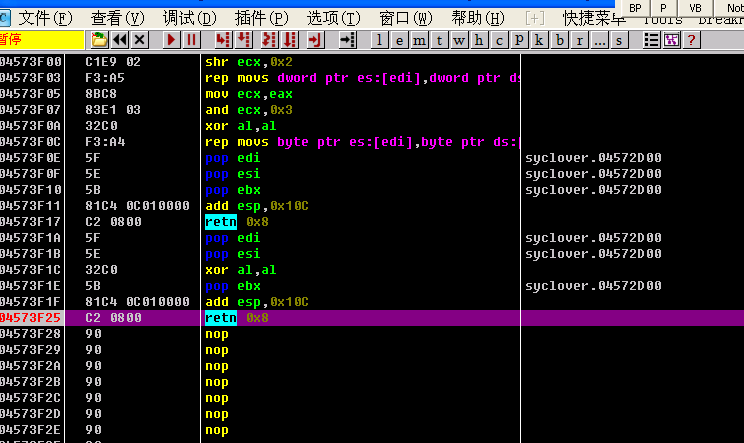Click the Close program X icon

pos(139,39)
